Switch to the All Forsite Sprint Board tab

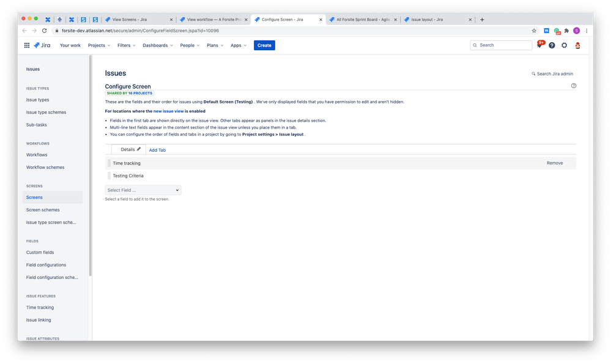click(363, 20)
